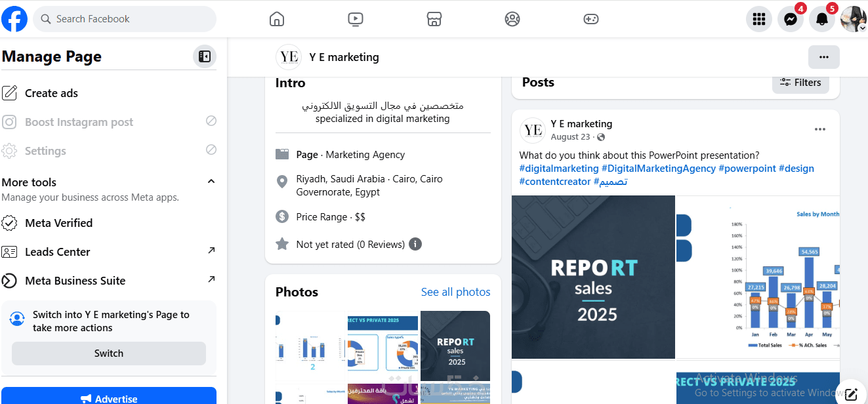Click the Settings disabled circle icon
This screenshot has width=868, height=404.
click(x=211, y=150)
